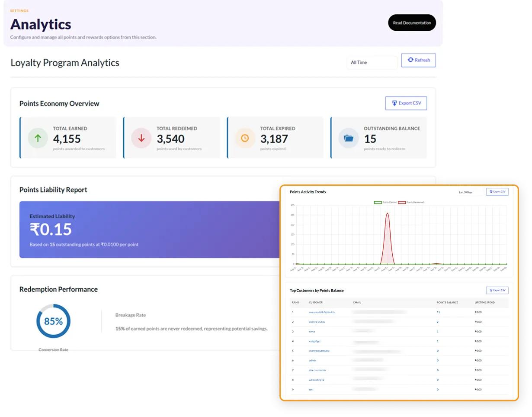The height and width of the screenshot is (417, 532).
Task: Open the test customer link
Action: click(x=311, y=390)
